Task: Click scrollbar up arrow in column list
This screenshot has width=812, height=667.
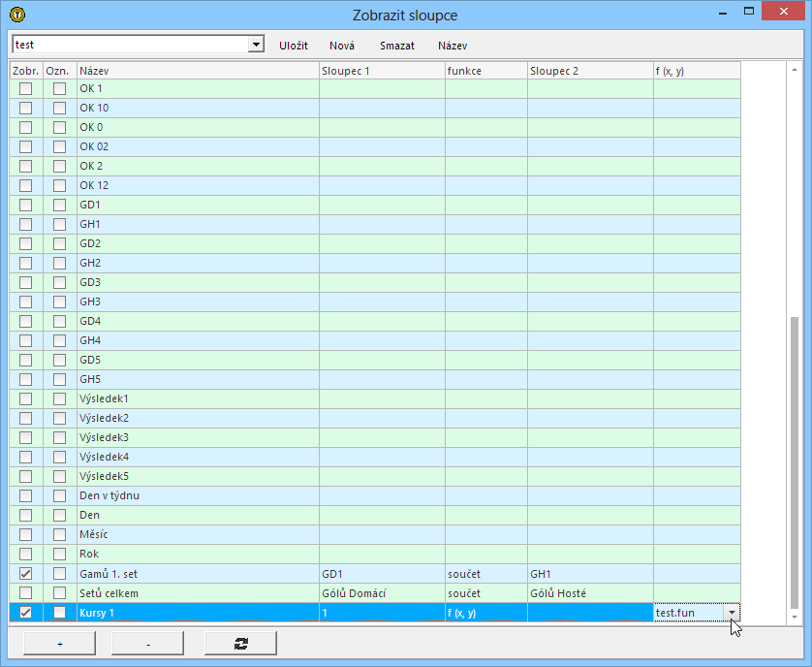Action: pyautogui.click(x=796, y=71)
